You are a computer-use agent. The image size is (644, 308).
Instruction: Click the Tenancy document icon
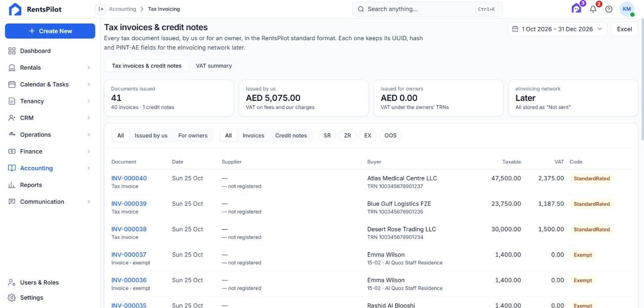pyautogui.click(x=12, y=101)
